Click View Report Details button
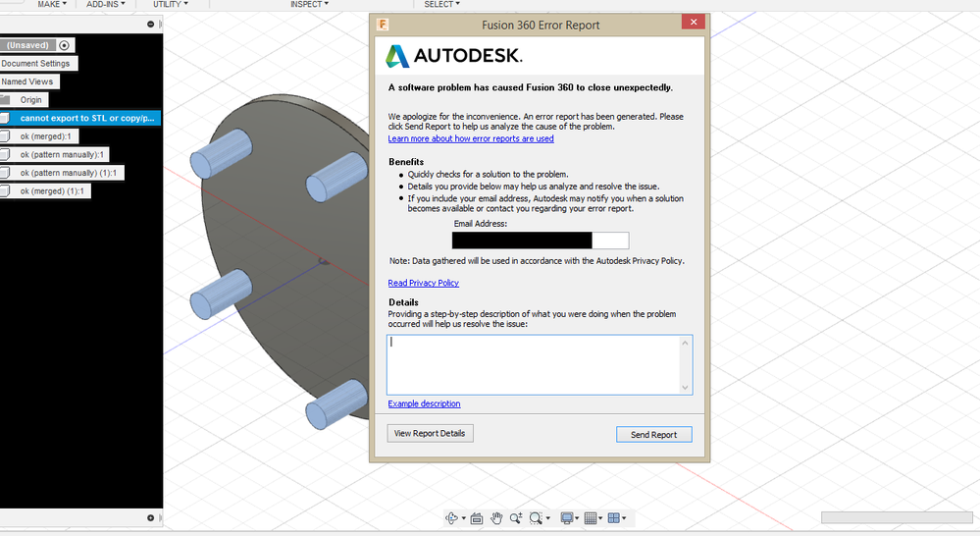 pyautogui.click(x=430, y=434)
